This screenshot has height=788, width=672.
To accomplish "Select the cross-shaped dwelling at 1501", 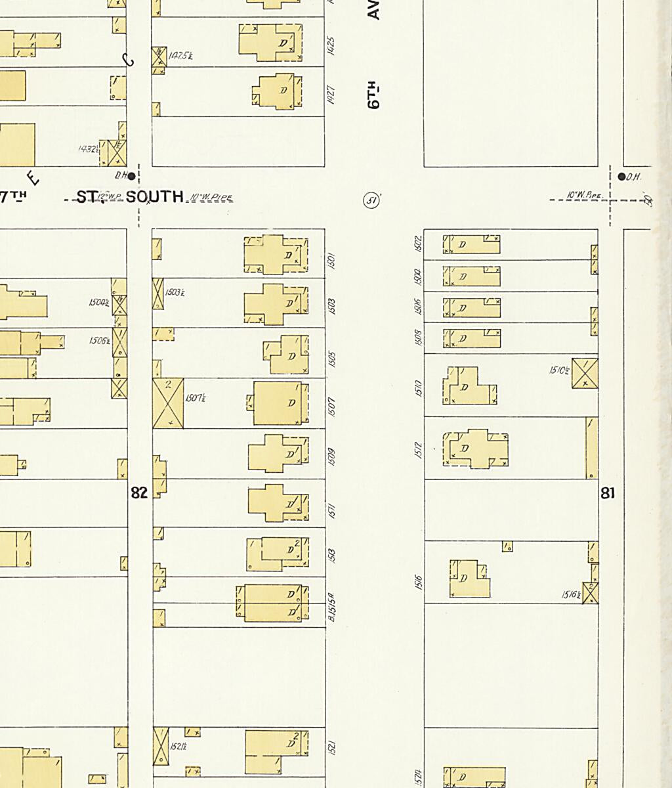I will click(276, 254).
